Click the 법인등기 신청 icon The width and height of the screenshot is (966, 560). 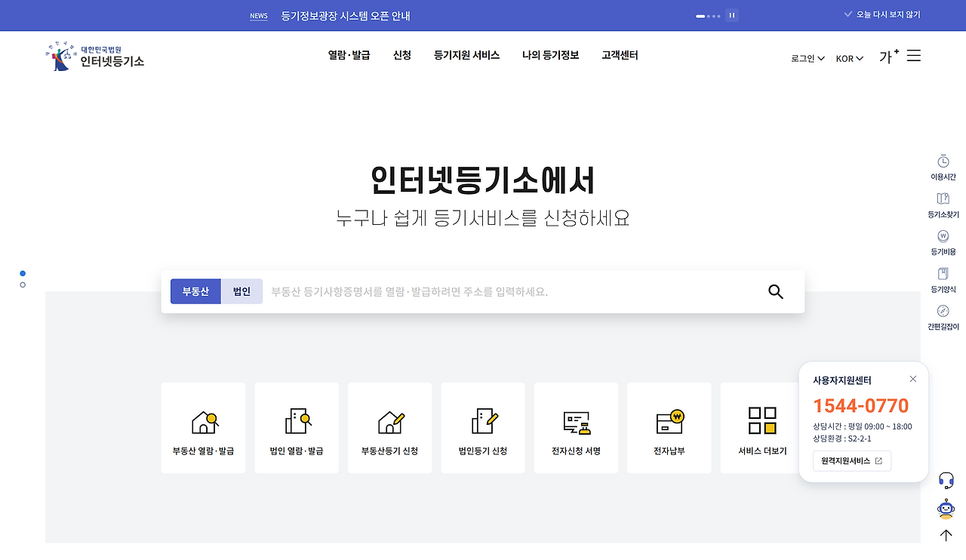tap(482, 427)
